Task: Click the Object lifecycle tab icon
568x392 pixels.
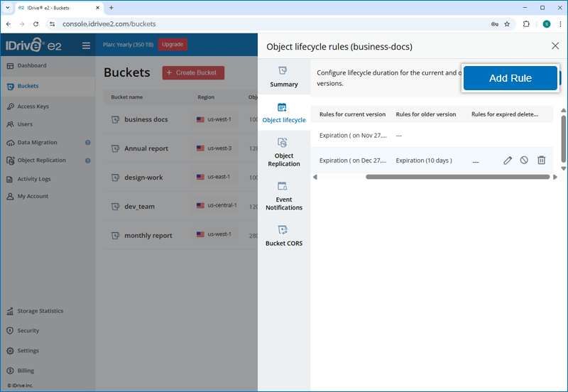Action: (x=283, y=107)
